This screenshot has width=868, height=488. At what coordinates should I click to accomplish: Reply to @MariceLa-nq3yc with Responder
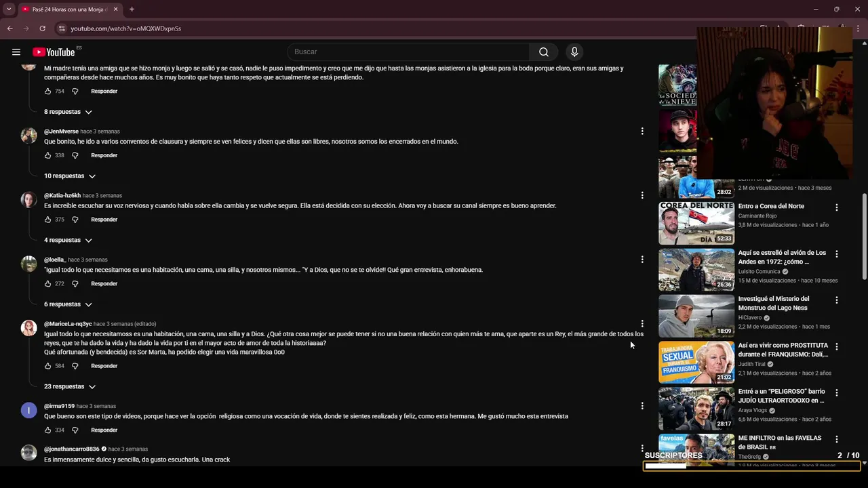pos(104,366)
